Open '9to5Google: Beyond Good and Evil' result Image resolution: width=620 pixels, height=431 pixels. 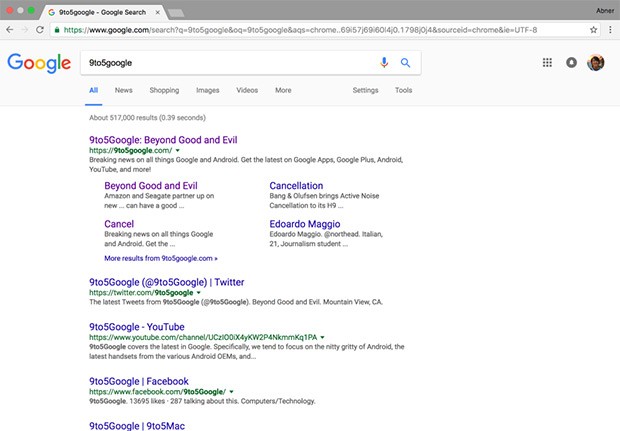[163, 140]
